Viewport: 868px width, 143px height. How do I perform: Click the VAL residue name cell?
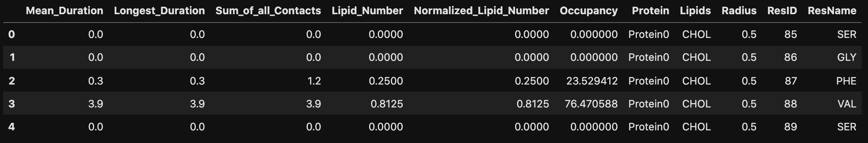(847, 104)
